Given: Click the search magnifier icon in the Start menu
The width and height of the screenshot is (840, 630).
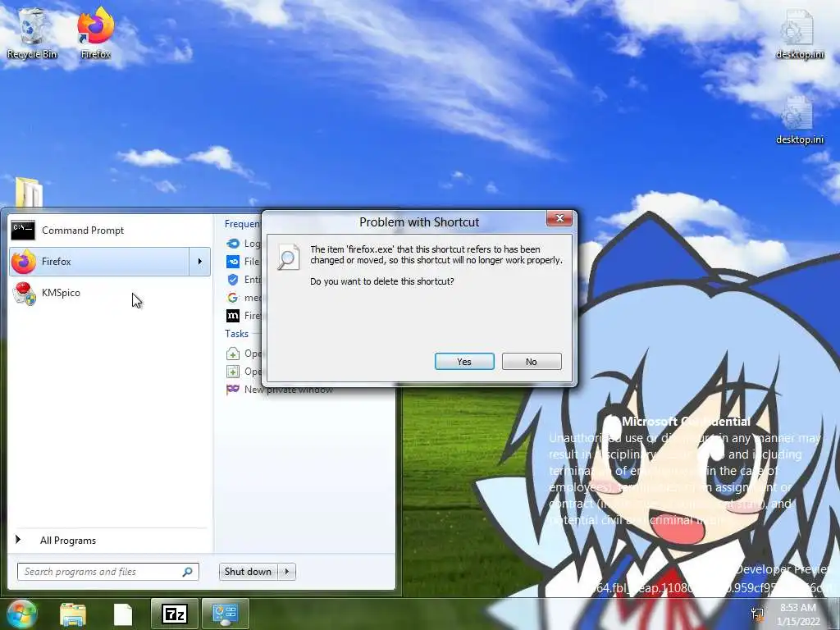Looking at the screenshot, I should tap(188, 572).
